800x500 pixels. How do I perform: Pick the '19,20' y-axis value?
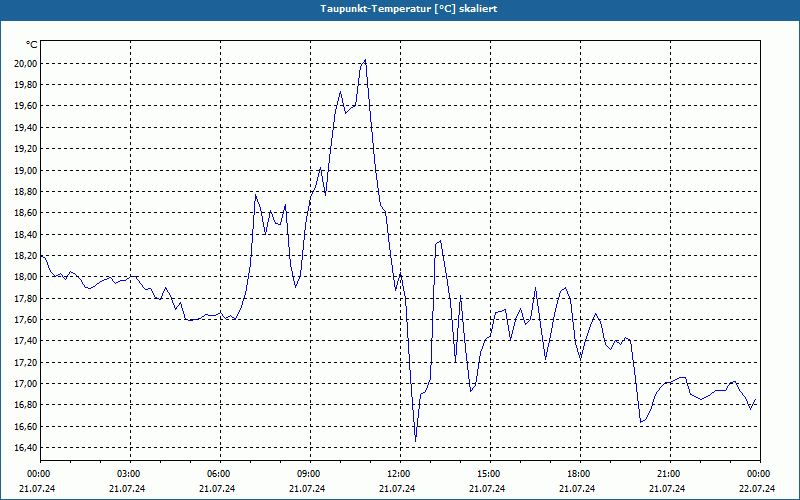[24, 149]
